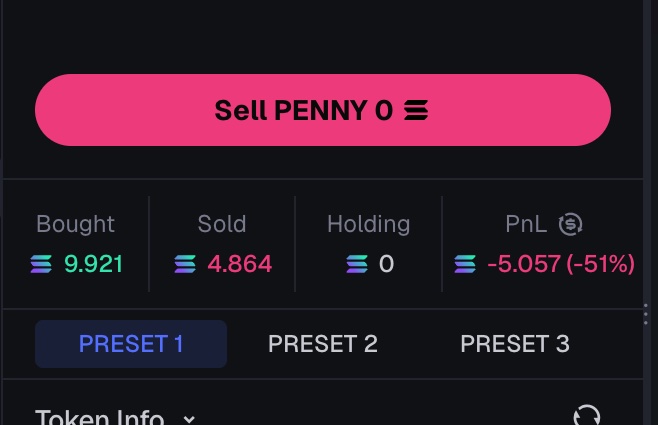
Task: Click the Bought stat label
Action: pos(75,224)
